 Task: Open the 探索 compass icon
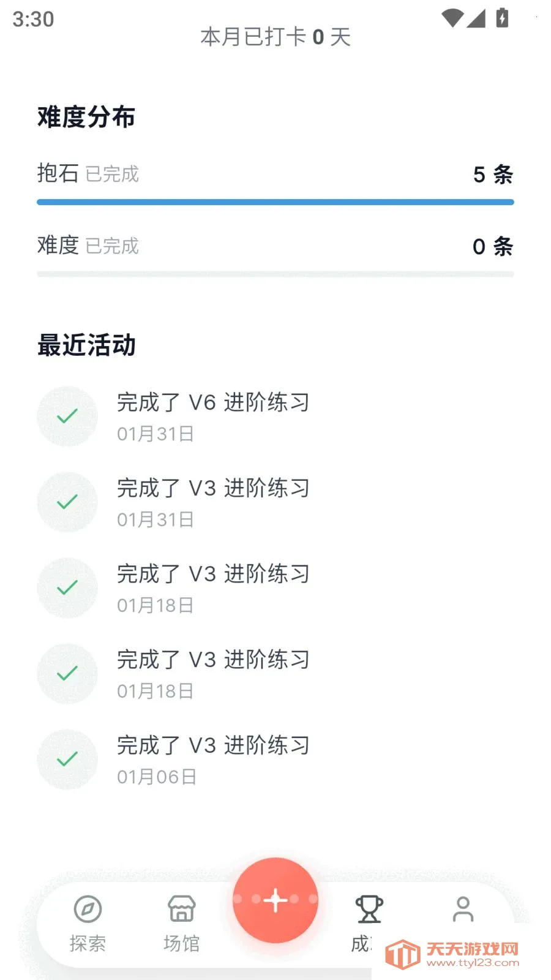point(88,909)
